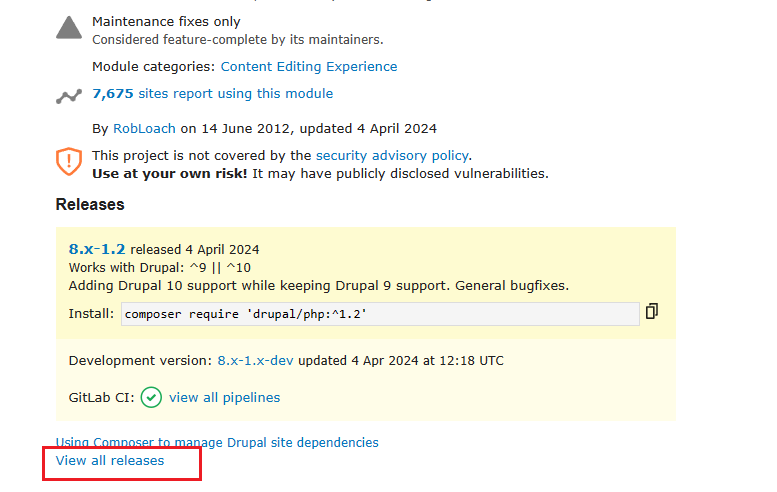Open the 8.x-1.2 release link
The height and width of the screenshot is (492, 777).
click(97, 249)
